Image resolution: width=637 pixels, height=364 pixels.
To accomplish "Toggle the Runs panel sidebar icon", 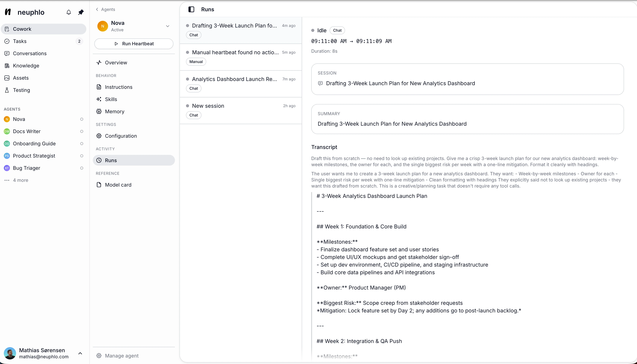I will [x=191, y=9].
